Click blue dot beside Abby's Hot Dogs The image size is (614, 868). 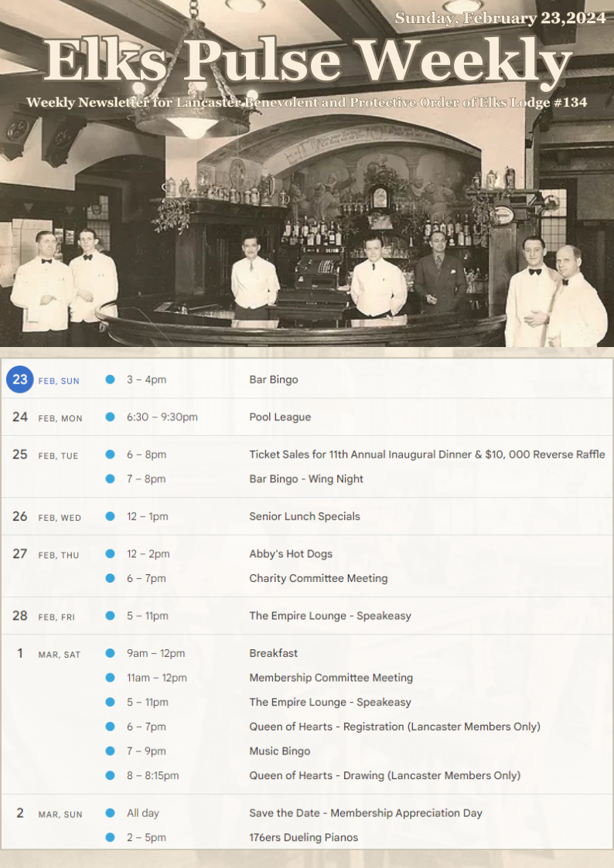click(110, 553)
